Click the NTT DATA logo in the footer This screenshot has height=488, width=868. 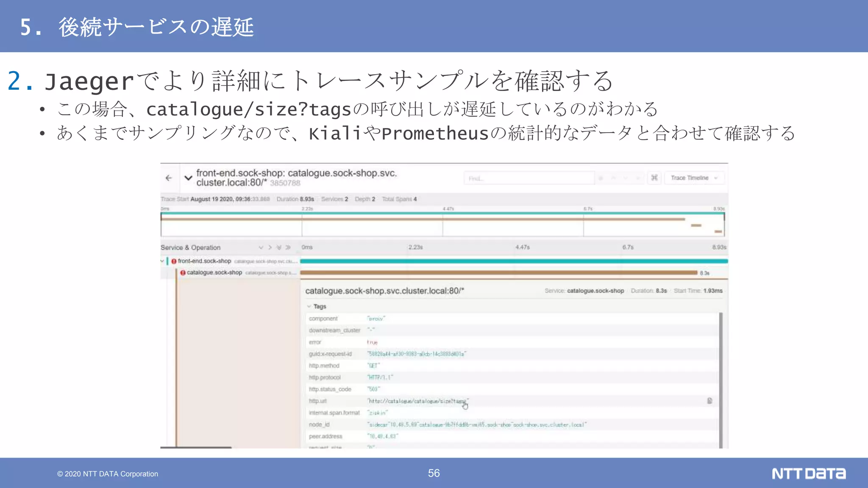(x=809, y=474)
